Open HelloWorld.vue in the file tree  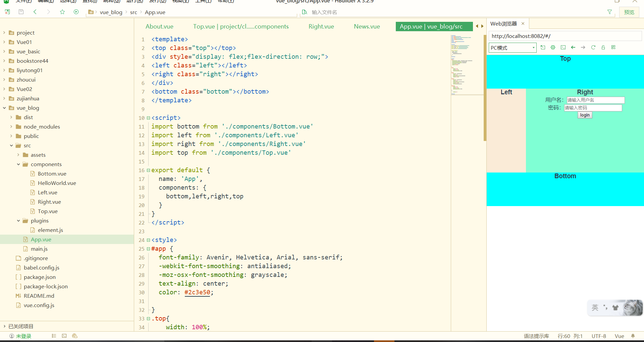tap(57, 183)
